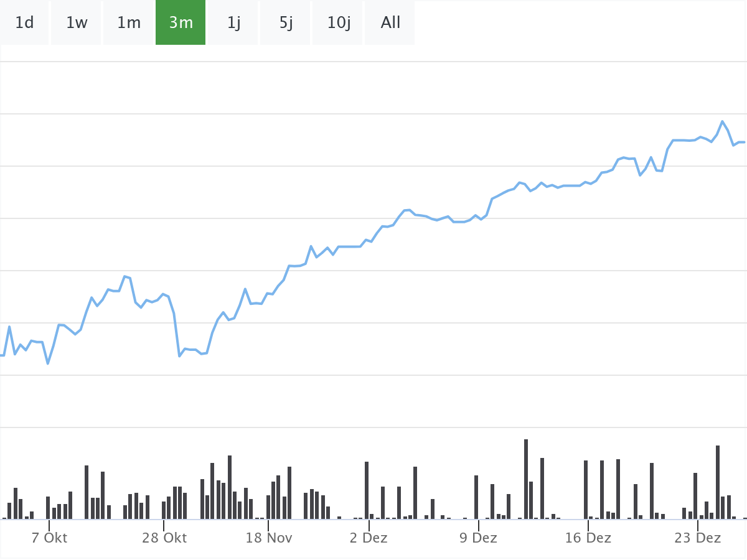Click the tall volume bar above 2 Dez
The image size is (747, 560).
[367, 490]
